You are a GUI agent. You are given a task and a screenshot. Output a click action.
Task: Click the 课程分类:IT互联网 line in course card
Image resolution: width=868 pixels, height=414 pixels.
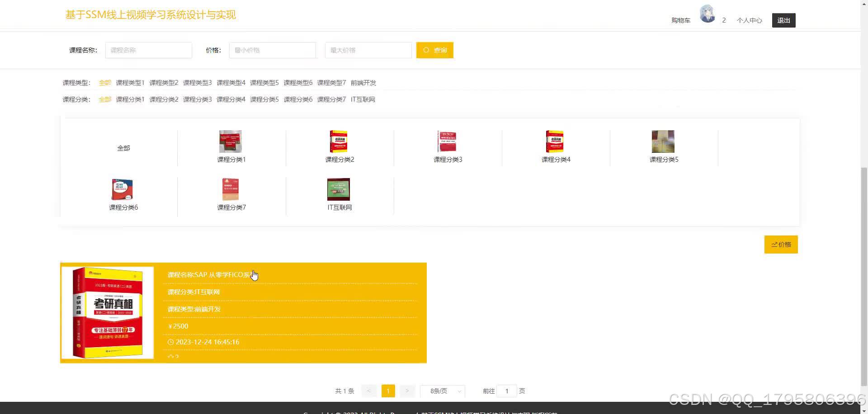click(193, 292)
